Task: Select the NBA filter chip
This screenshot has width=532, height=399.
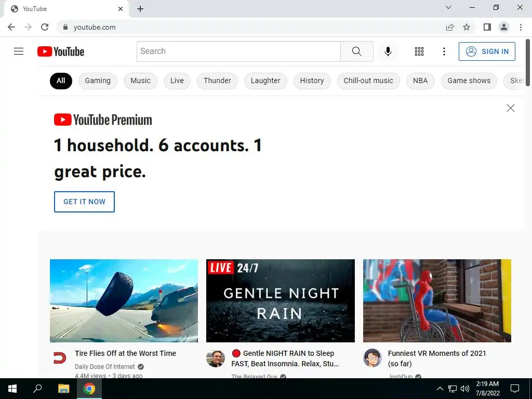Action: [x=420, y=81]
